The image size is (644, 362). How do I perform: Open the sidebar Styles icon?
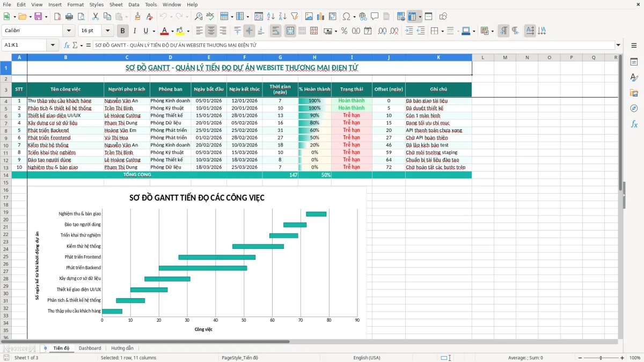(x=634, y=78)
